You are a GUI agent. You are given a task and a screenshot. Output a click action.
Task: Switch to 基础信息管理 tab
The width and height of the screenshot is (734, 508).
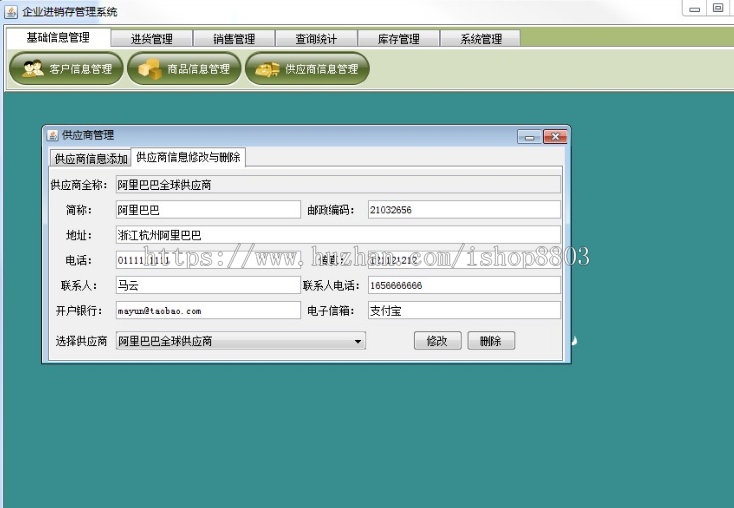(58, 37)
